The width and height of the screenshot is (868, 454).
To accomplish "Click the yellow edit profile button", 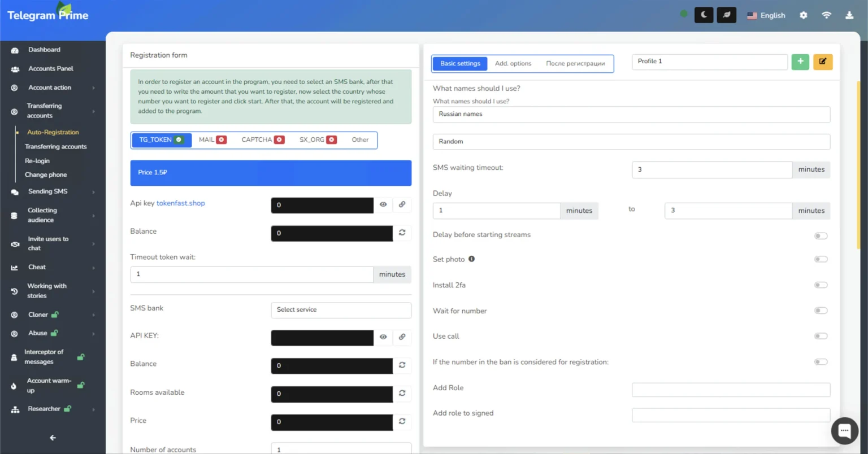I will [823, 62].
